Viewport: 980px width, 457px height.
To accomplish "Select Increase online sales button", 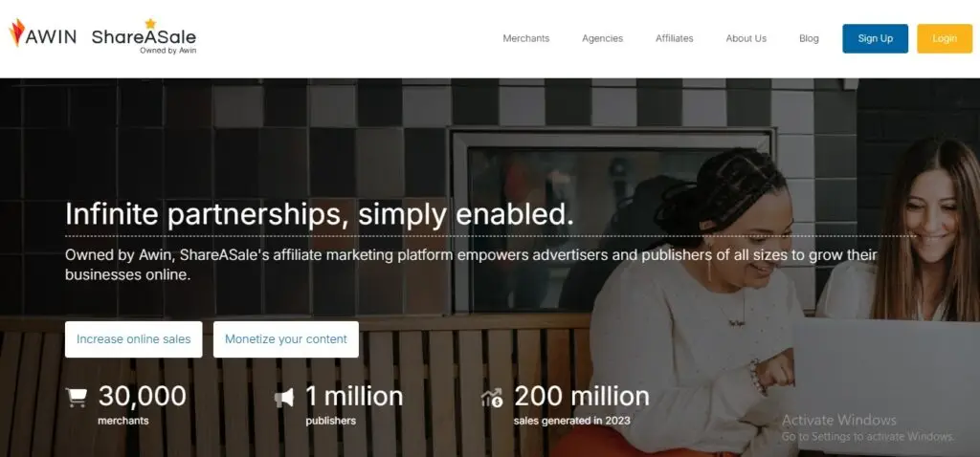I will pyautogui.click(x=134, y=339).
